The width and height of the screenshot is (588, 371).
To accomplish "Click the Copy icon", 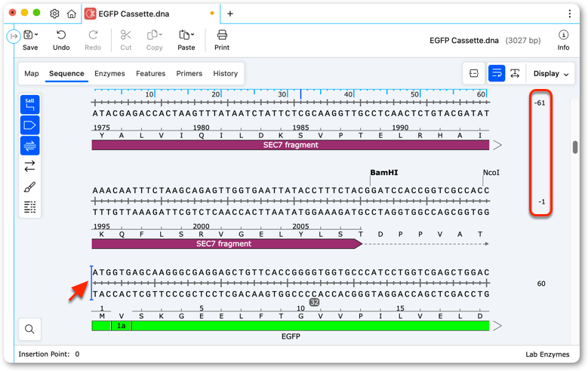I will pyautogui.click(x=152, y=35).
